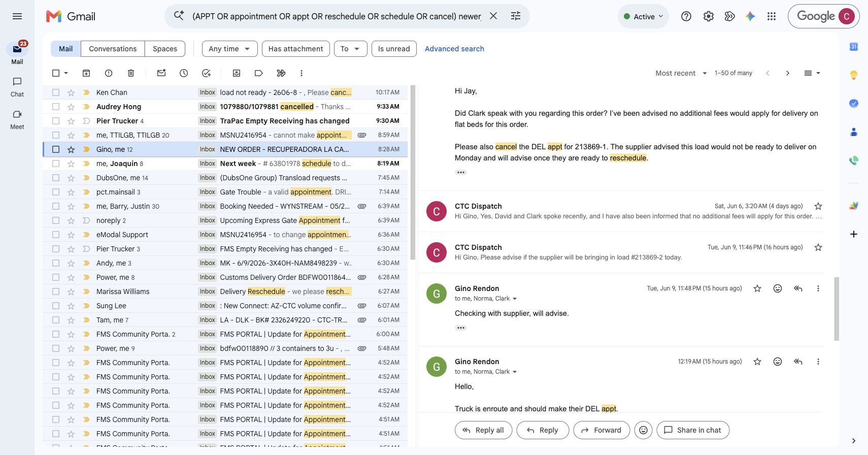Switch to the Spaces tab
Viewport: 868px width, 455px height.
[165, 49]
